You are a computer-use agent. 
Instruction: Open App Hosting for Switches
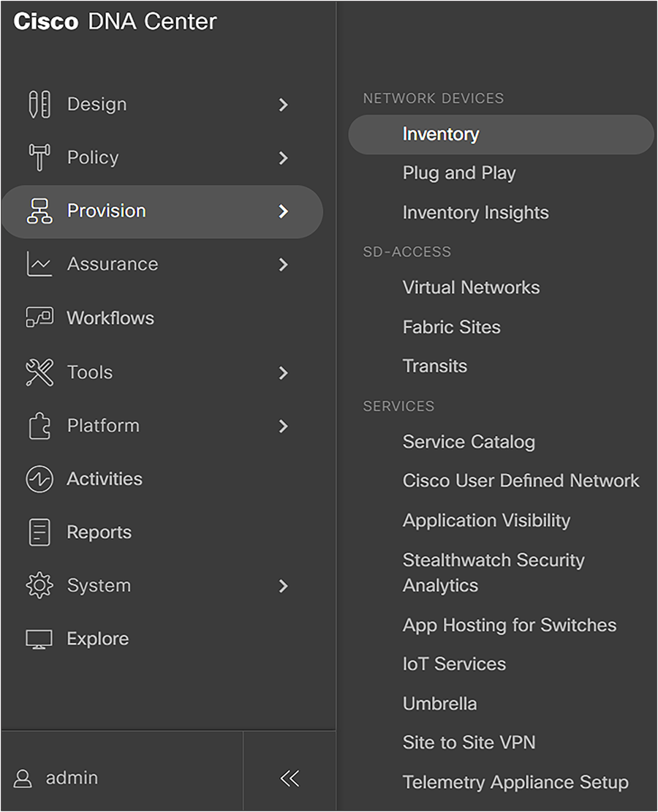510,625
